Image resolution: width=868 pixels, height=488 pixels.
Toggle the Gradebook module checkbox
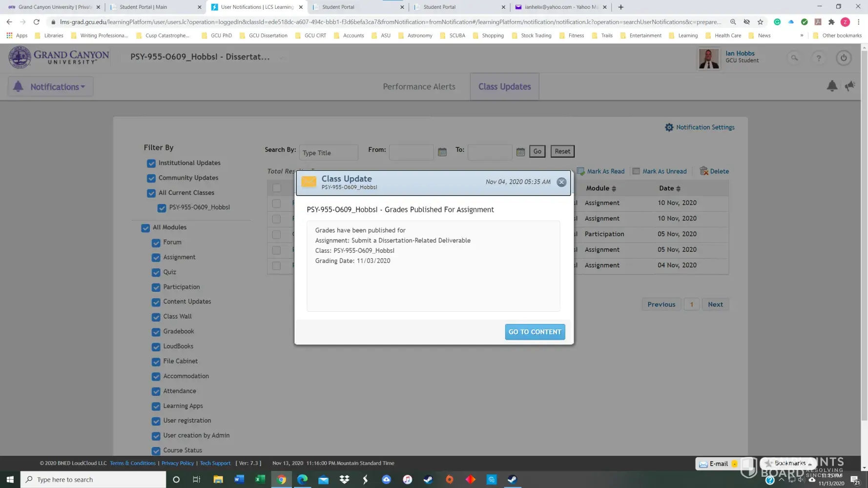156,332
